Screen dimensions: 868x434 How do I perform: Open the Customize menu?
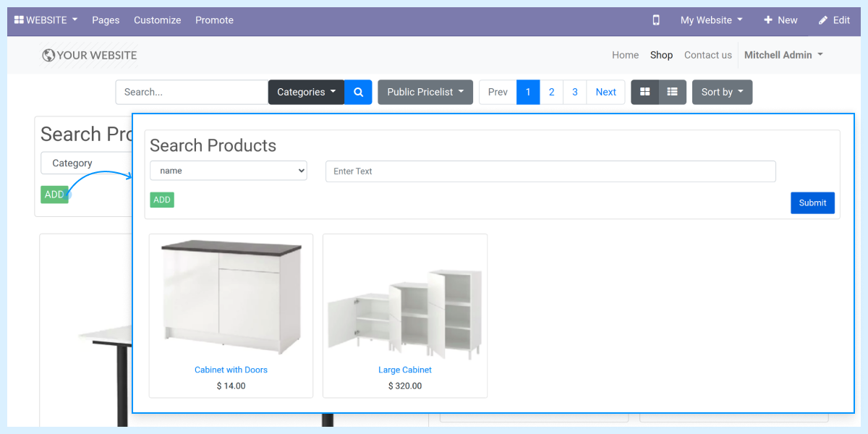[x=157, y=20]
